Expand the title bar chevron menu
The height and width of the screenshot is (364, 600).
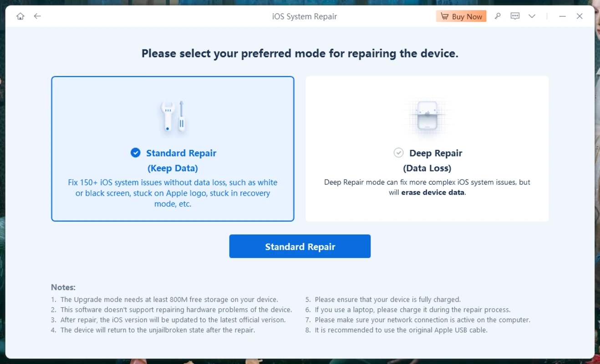click(x=532, y=16)
